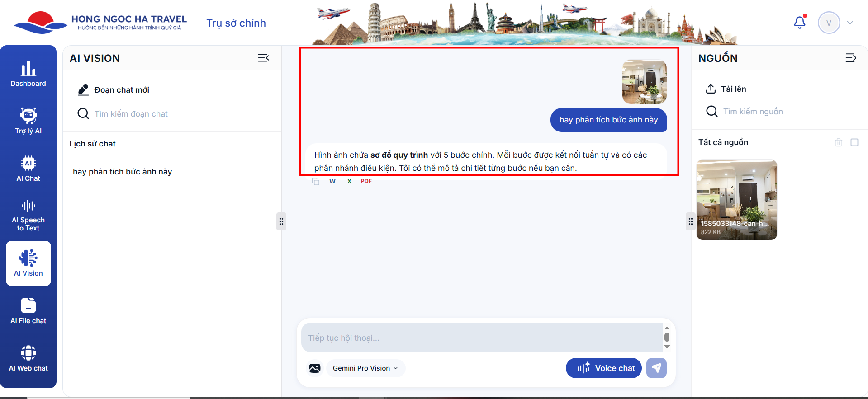Export the response as PDF

(366, 181)
